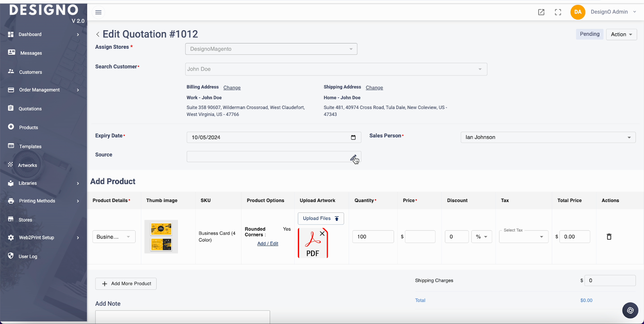
Task: Open the floating help widget icon
Action: click(x=630, y=310)
